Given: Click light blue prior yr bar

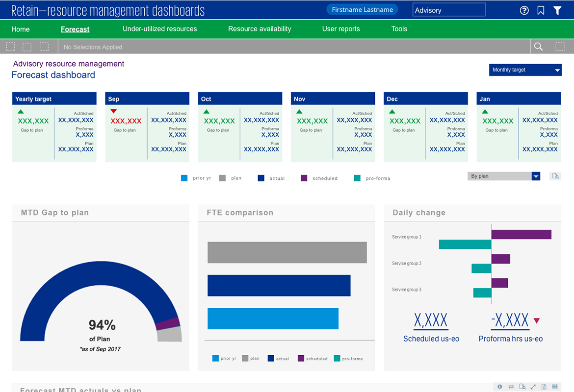Looking at the screenshot, I should click(x=273, y=318).
